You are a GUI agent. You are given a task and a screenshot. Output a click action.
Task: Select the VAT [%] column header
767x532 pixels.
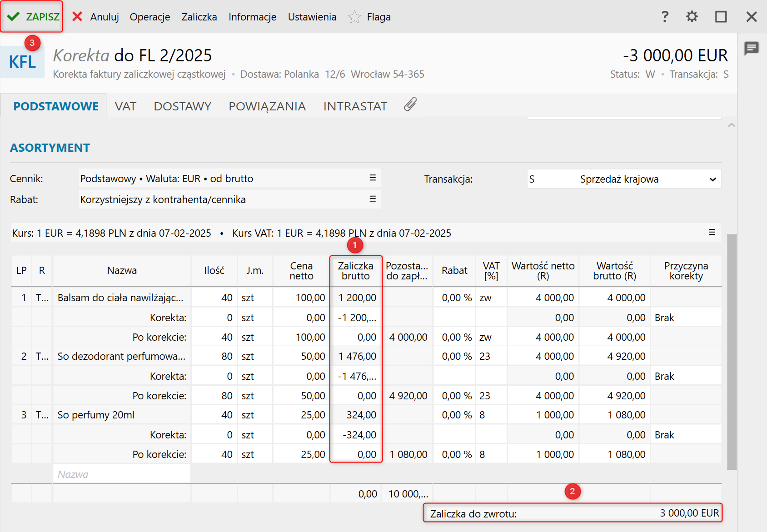491,270
